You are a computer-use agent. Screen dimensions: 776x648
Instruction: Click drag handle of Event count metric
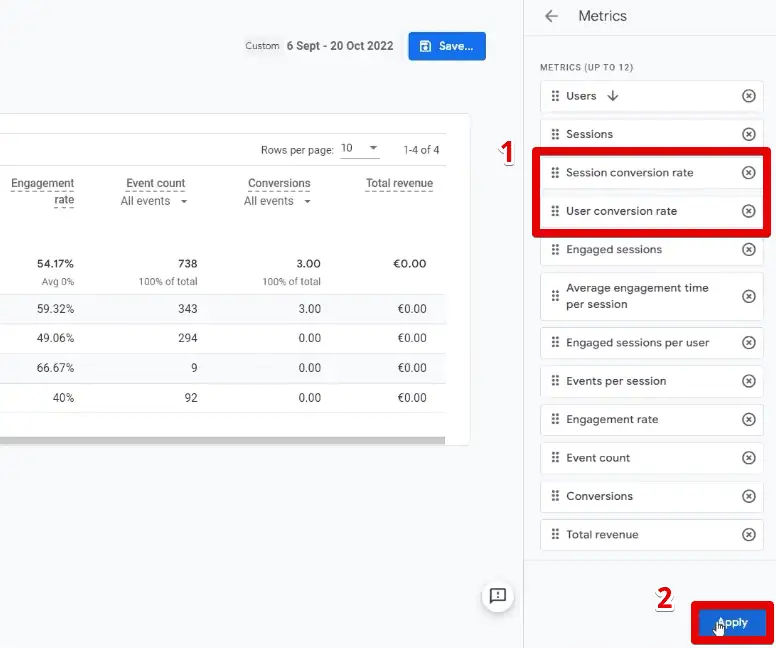[x=555, y=457]
